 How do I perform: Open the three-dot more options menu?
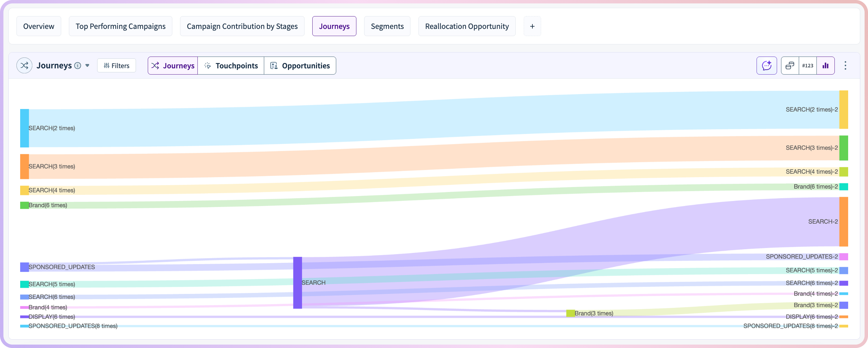point(845,66)
